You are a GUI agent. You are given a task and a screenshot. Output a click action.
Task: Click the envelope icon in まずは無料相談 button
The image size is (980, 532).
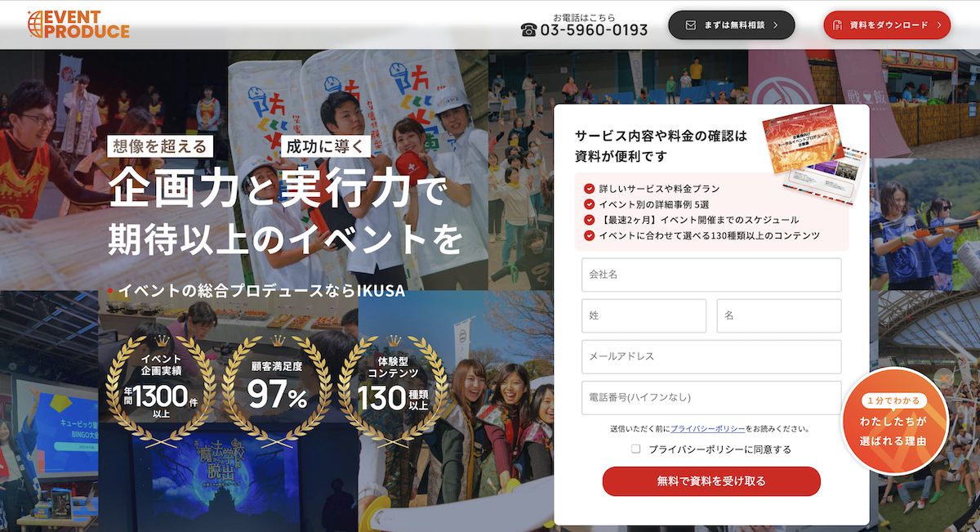(x=691, y=25)
